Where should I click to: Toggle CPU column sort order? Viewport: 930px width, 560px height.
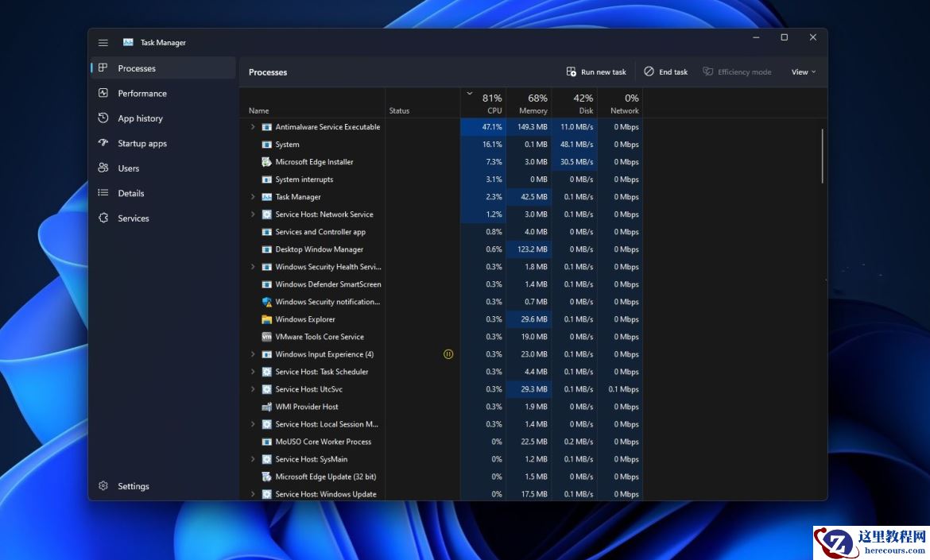click(x=485, y=103)
